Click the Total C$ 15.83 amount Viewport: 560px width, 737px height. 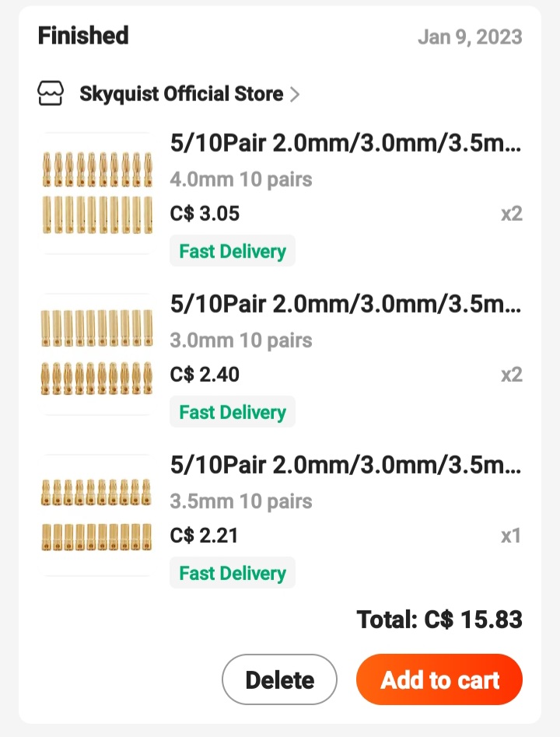pos(439,620)
